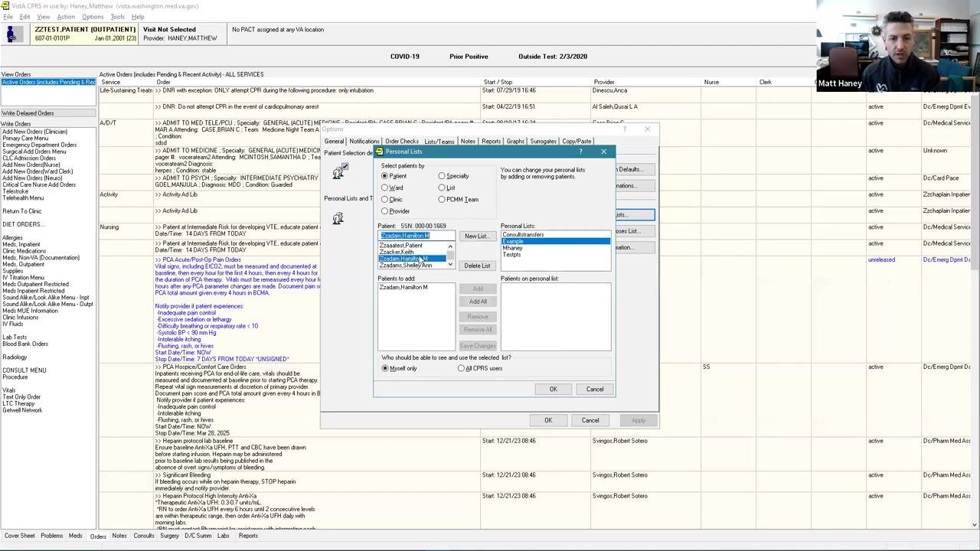Confirm Personal Lists dialog with OK
Viewport: 980px width, 551px height.
(x=553, y=389)
